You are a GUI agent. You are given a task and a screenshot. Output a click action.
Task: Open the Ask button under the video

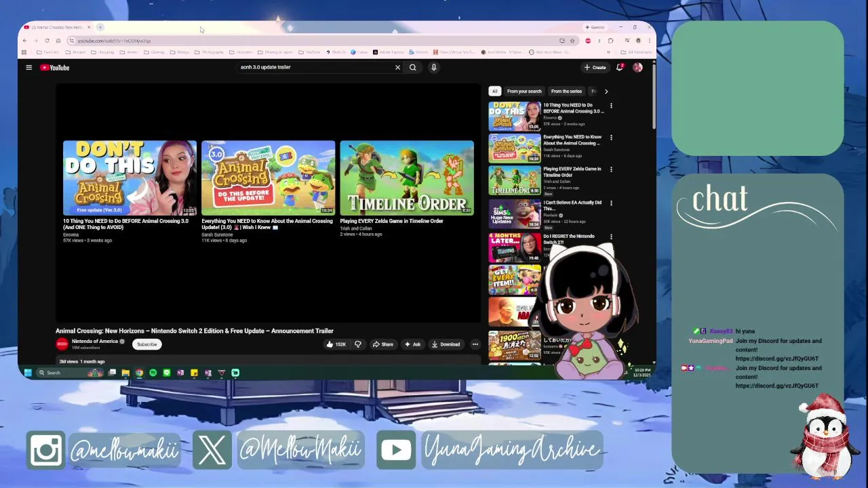[412, 344]
